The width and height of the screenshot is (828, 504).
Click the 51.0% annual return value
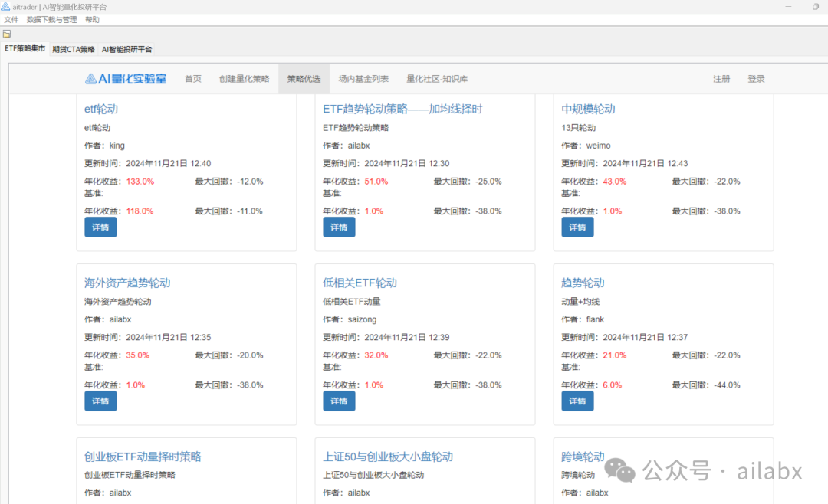pyautogui.click(x=376, y=182)
